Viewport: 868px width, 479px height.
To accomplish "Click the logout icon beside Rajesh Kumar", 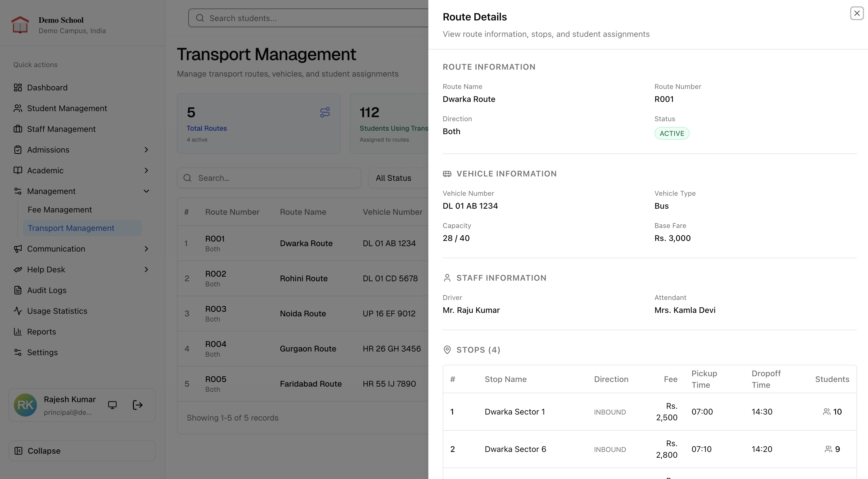I will [137, 405].
